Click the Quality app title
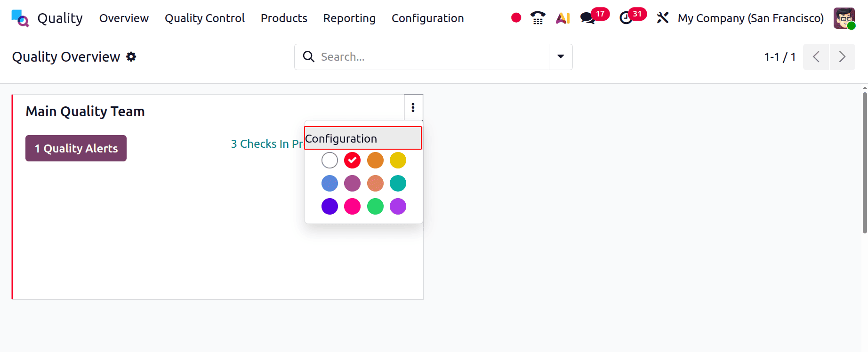 pyautogui.click(x=60, y=18)
